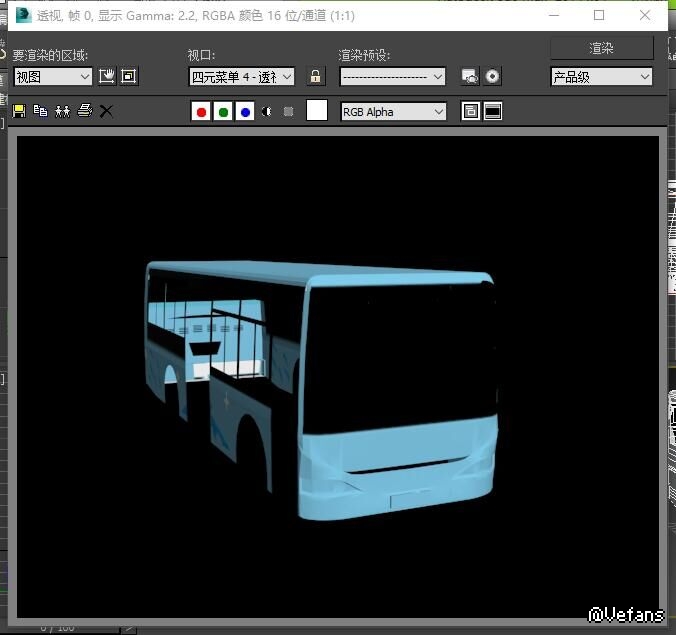Open the render preset dropdown
Screen dimensions: 676x635
point(392,76)
